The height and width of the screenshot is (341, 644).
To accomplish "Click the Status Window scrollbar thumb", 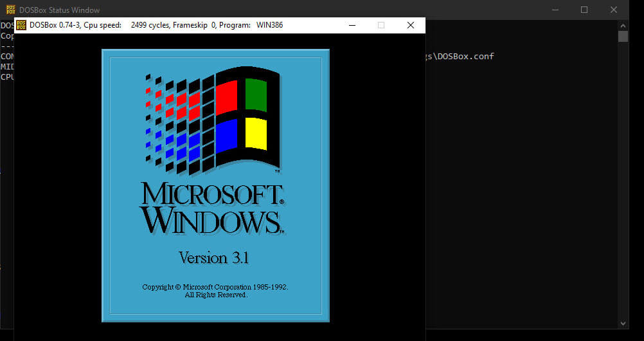I will click(623, 36).
